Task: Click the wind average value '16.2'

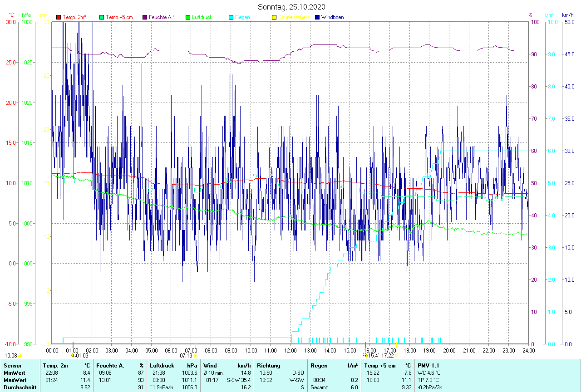Action: [246, 387]
